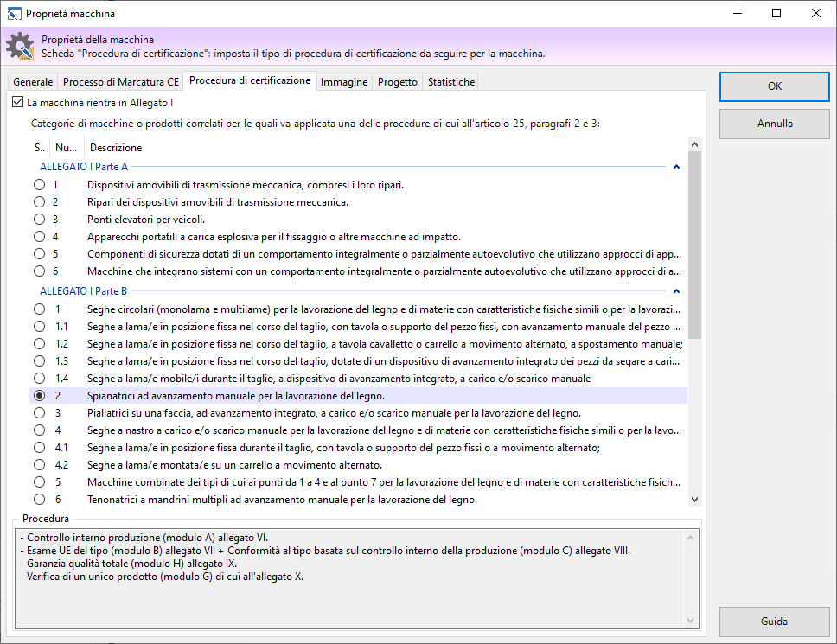Select 'Tenonatrici a mandrini multipli' option
This screenshot has width=837, height=644.
(39, 499)
